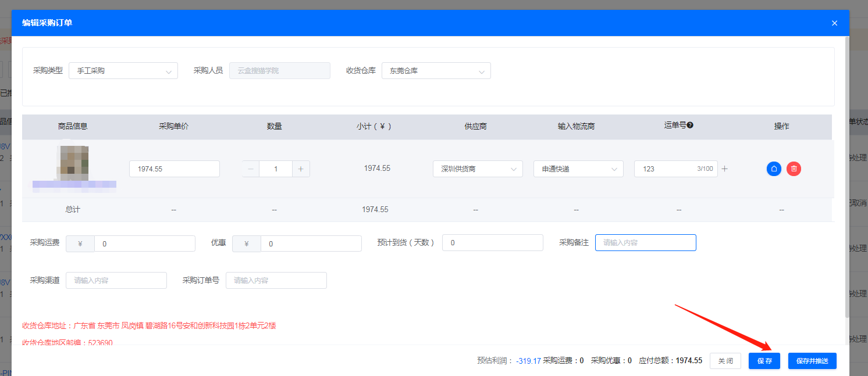
Task: Expand the logistics dropdown showing 申通快递
Action: 578,169
